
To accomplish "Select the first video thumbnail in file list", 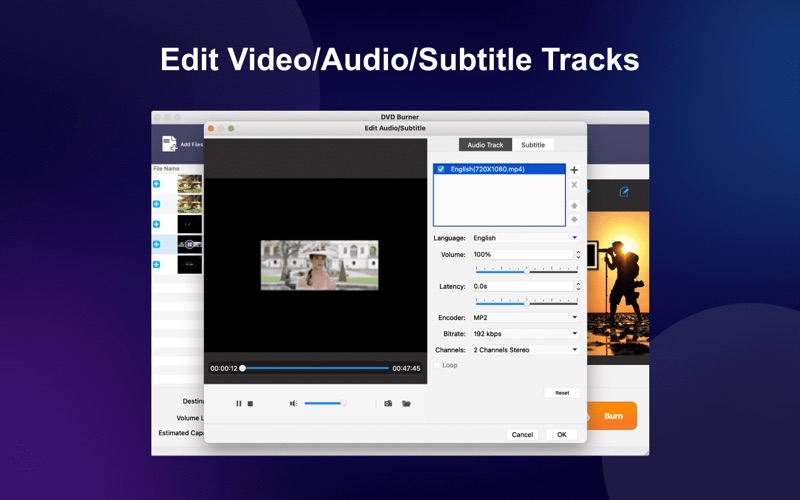I will click(189, 184).
